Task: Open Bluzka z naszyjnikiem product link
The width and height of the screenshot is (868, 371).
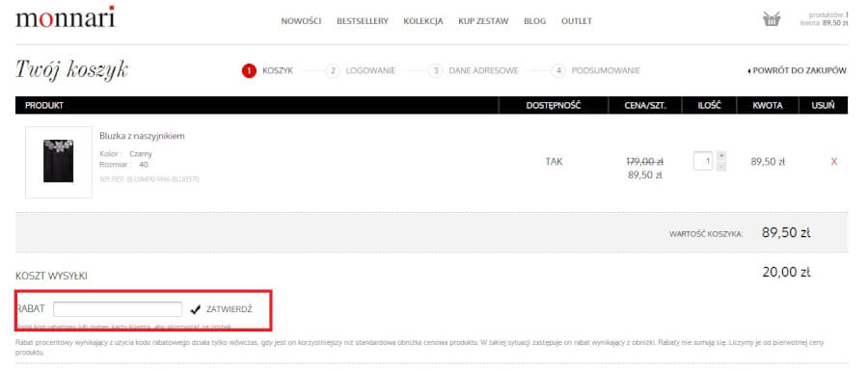Action: pos(143,136)
